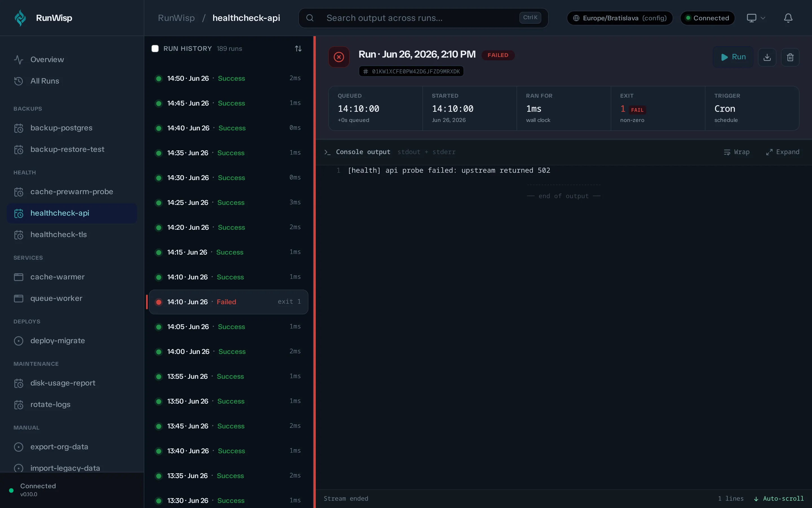This screenshot has width=812, height=508.
Task: Open the 13:45 Jun 26 success run
Action: (228, 426)
